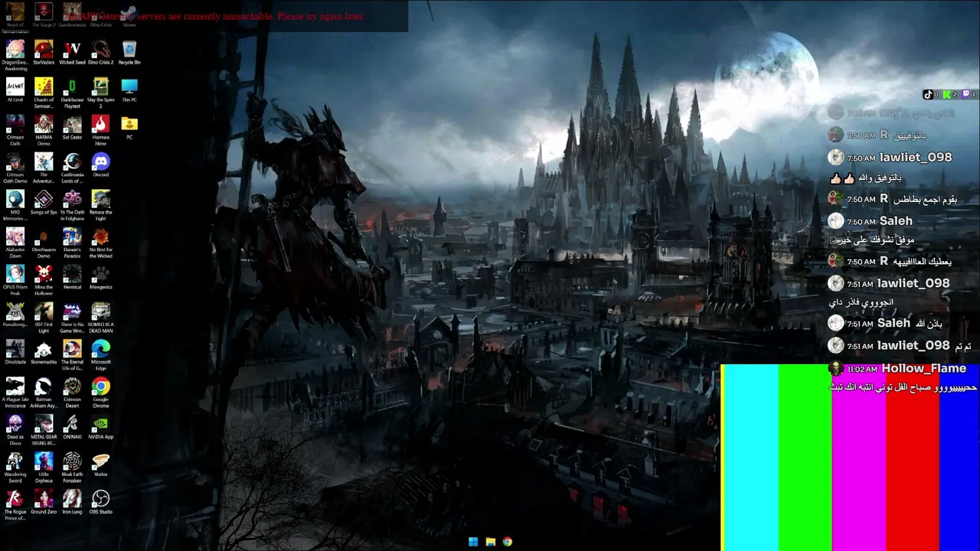
Task: Open the Discord desktop shortcut
Action: (x=101, y=164)
